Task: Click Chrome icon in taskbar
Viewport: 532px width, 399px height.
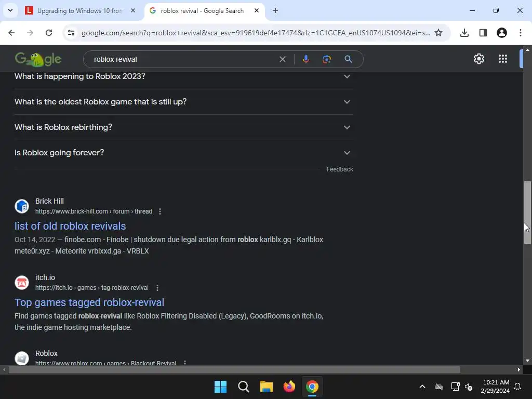Action: (x=312, y=387)
